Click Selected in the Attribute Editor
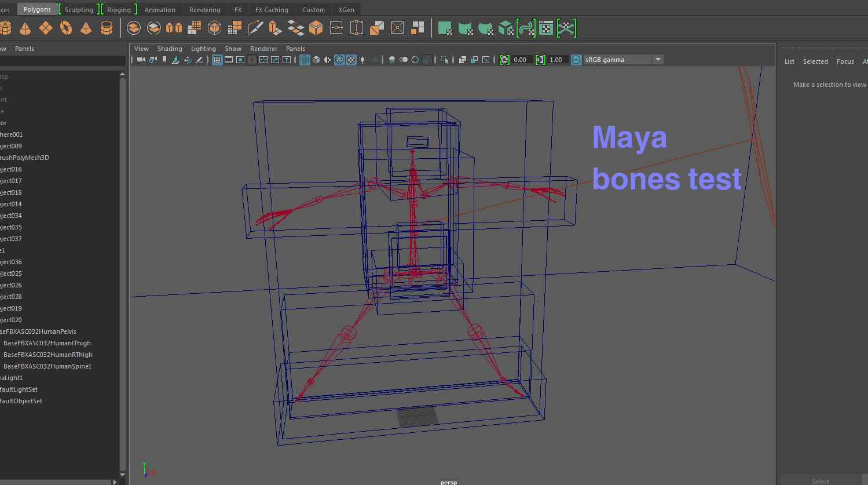Screen dimensions: 868x485 click(x=815, y=61)
